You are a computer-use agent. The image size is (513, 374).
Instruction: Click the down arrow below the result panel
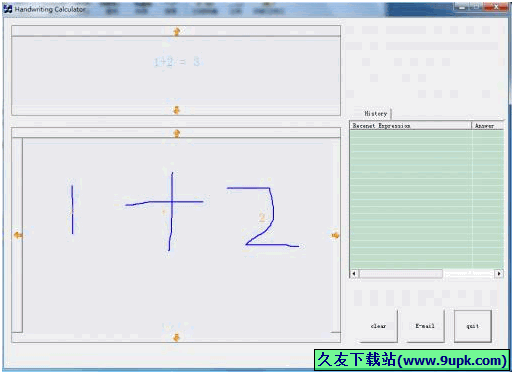pos(176,110)
